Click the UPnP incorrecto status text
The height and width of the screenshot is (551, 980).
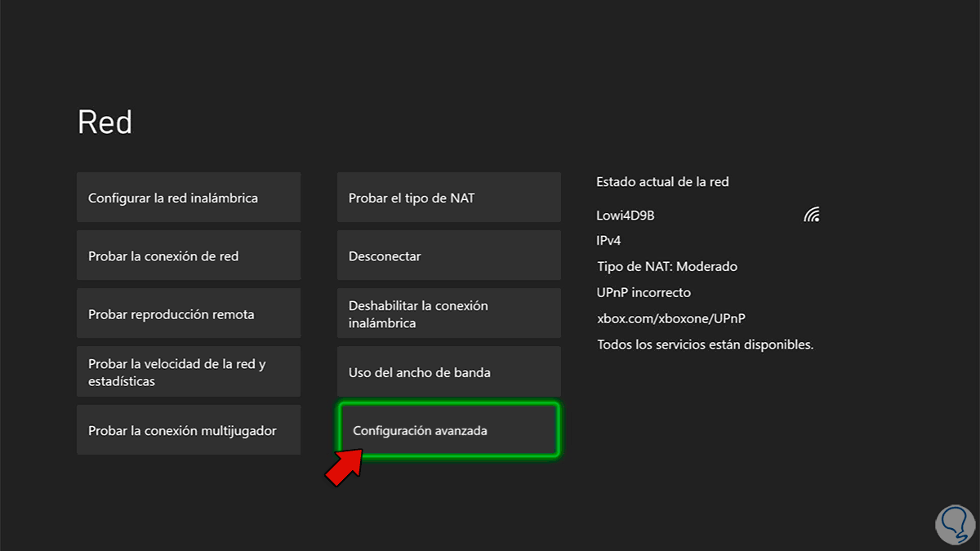[x=644, y=292]
